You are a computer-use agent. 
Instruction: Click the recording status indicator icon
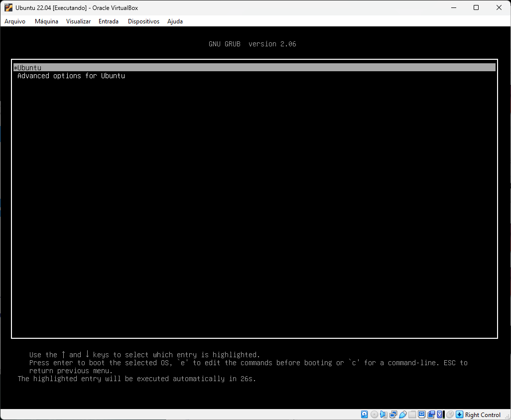(x=431, y=415)
